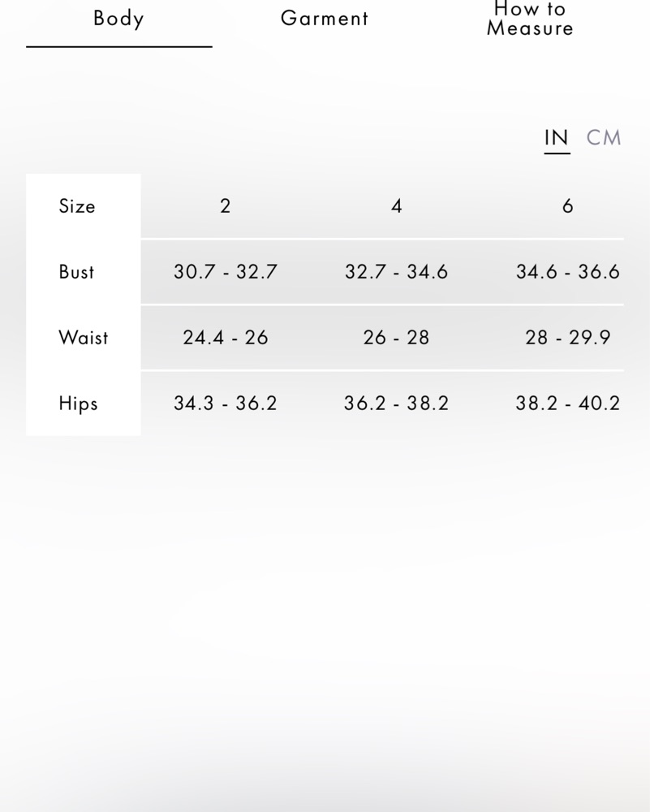This screenshot has height=812, width=650.
Task: Click the Size row header
Action: [x=77, y=206]
